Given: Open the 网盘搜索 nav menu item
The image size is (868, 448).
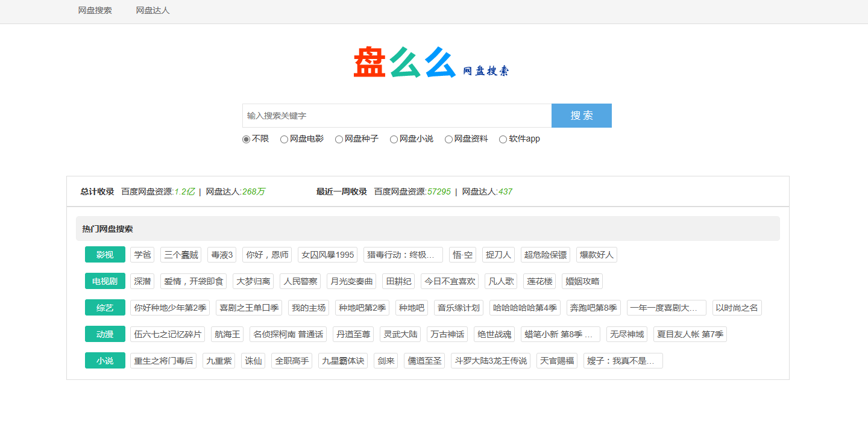Looking at the screenshot, I should [x=95, y=10].
